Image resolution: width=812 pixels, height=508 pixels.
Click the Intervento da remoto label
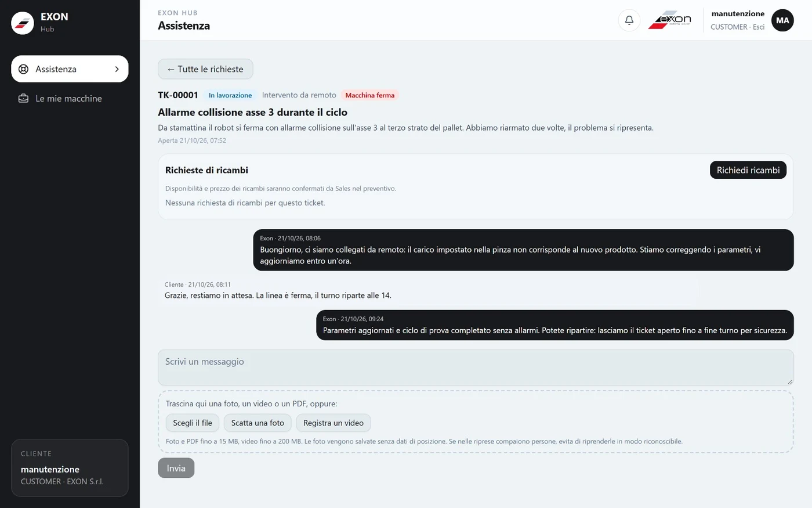299,95
